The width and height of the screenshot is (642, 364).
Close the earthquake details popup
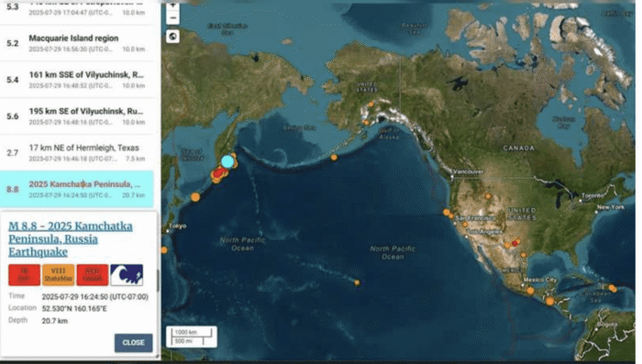tap(134, 343)
